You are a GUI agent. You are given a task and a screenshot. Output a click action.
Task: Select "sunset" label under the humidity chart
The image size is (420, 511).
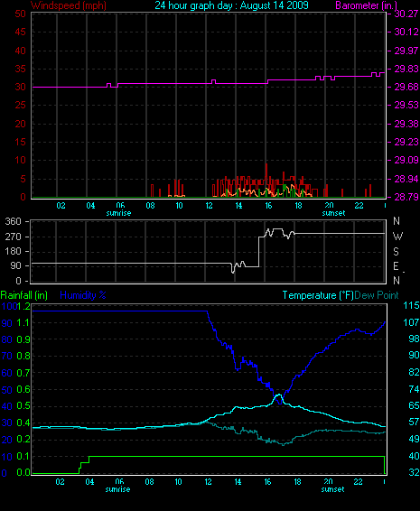(333, 489)
